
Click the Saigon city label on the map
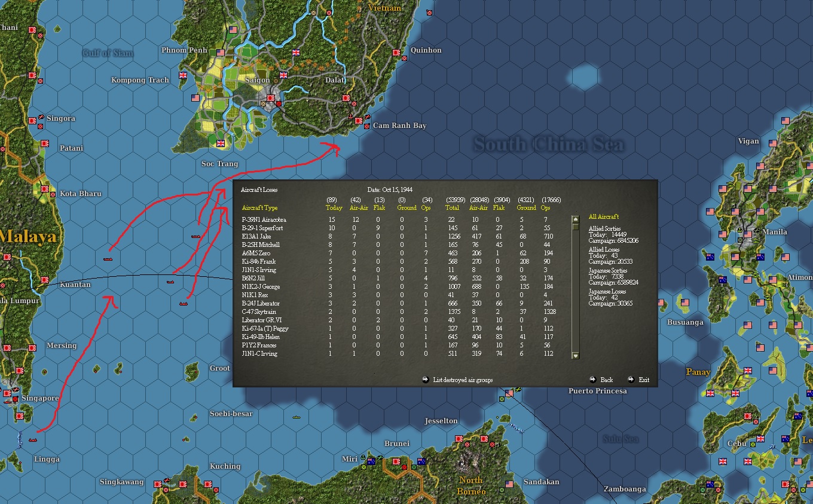(258, 80)
